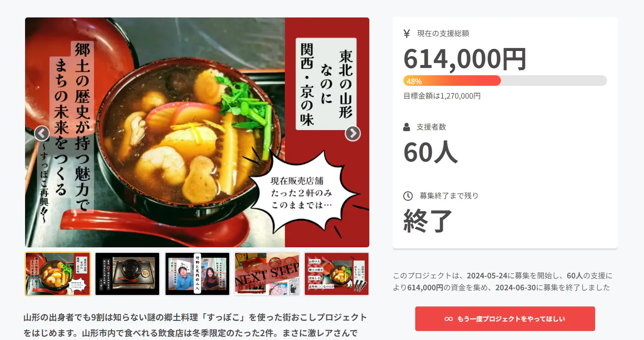Click the 終了 status text
Viewport: 644px width, 340px height.
point(427,221)
